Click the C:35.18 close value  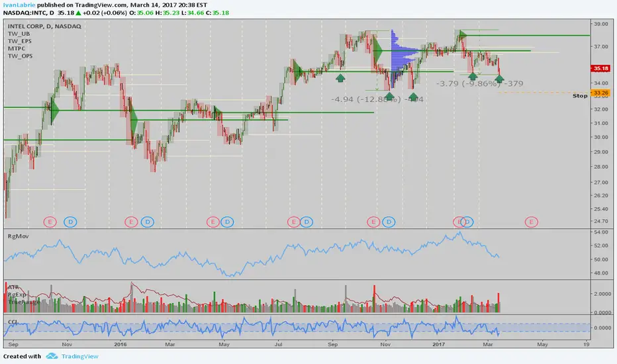(x=218, y=13)
